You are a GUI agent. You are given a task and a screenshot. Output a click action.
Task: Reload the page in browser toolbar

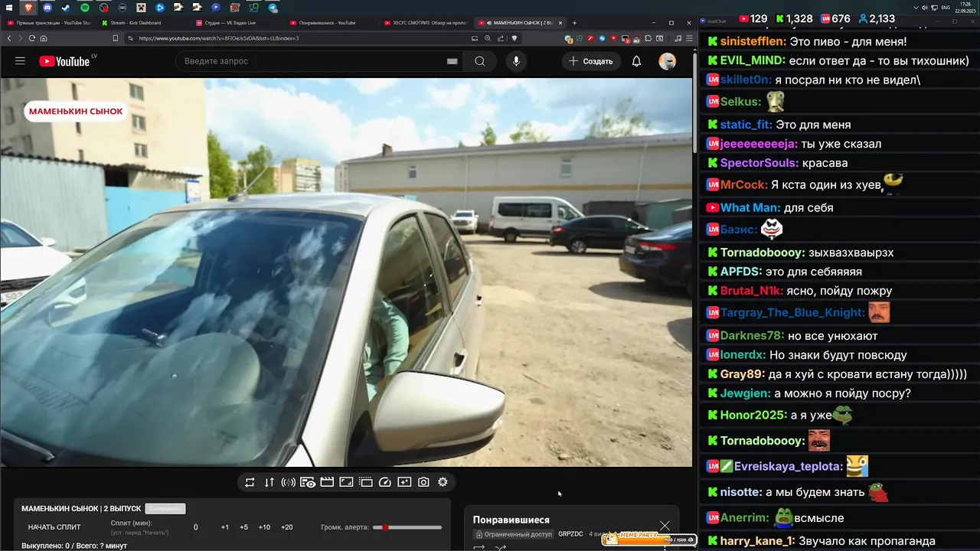tap(32, 38)
